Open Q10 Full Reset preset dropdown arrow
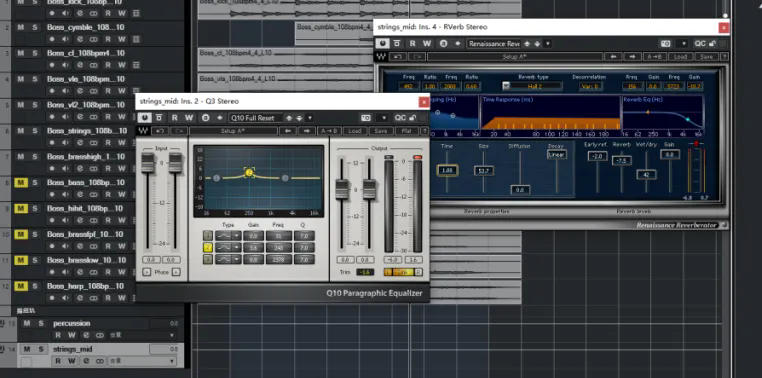This screenshot has height=378, width=762. click(310, 118)
